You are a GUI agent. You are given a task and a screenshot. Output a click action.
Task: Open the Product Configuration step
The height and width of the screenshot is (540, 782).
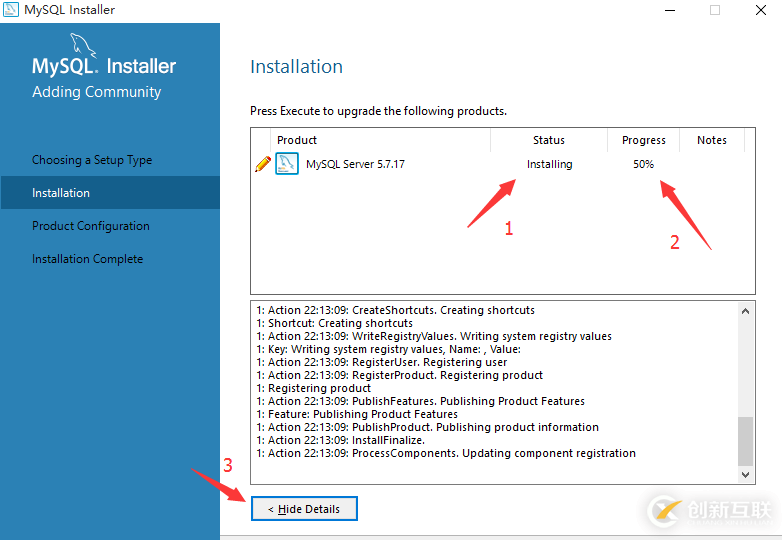tap(91, 226)
